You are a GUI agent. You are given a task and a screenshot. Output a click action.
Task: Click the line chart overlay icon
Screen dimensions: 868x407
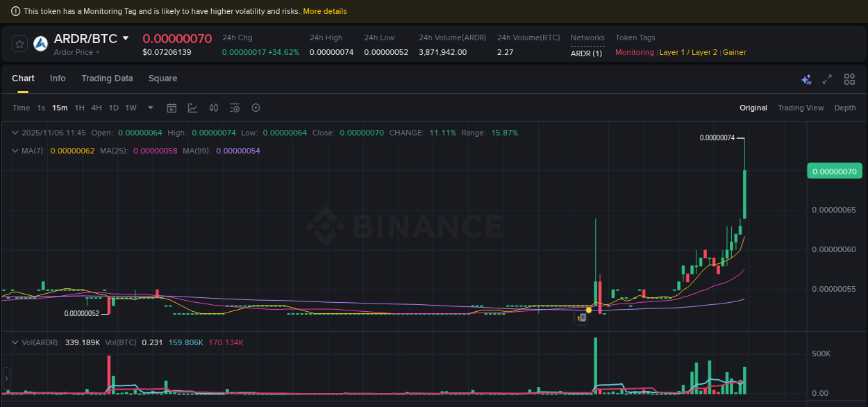[192, 108]
